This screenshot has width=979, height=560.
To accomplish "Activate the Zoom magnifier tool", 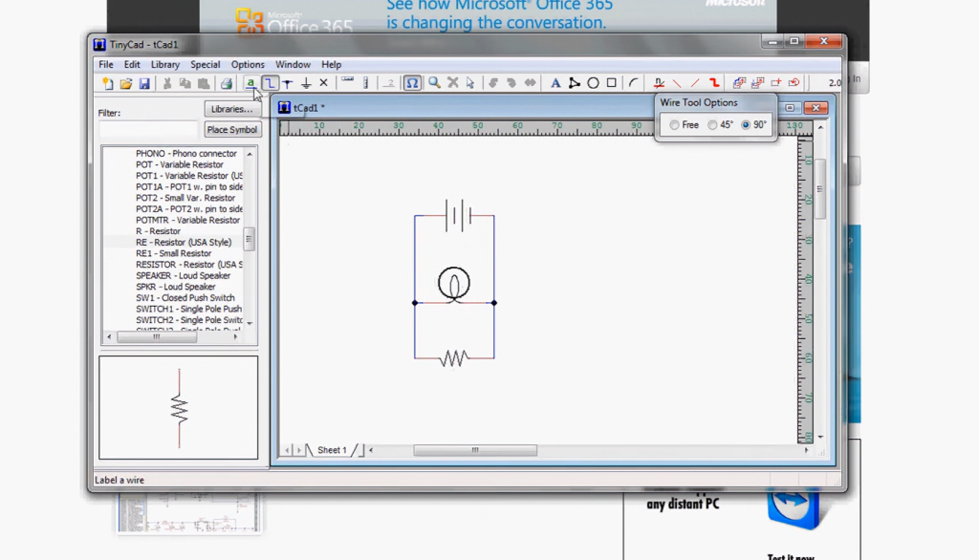I will 432,83.
